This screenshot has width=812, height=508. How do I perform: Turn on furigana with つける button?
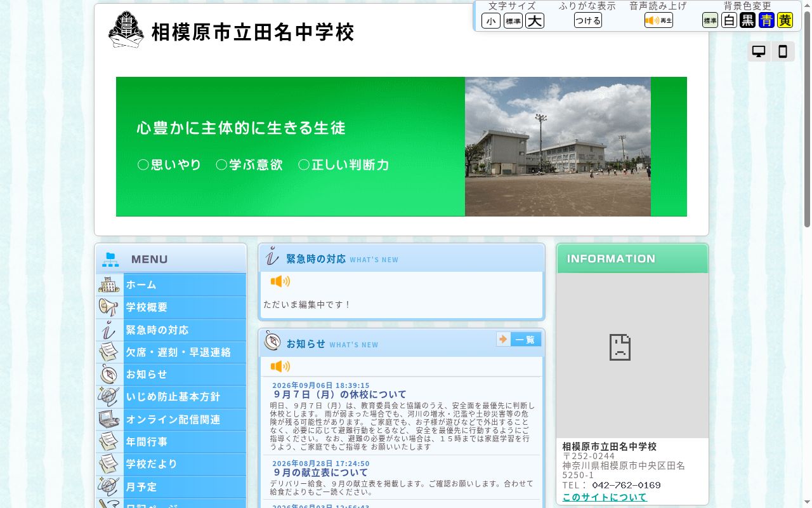coord(588,20)
